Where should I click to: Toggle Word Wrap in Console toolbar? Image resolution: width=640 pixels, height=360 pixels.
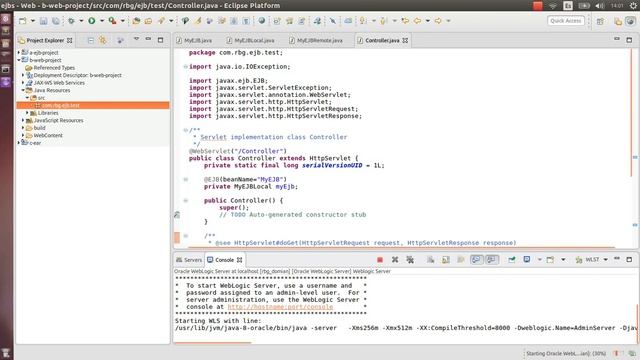(x=461, y=260)
